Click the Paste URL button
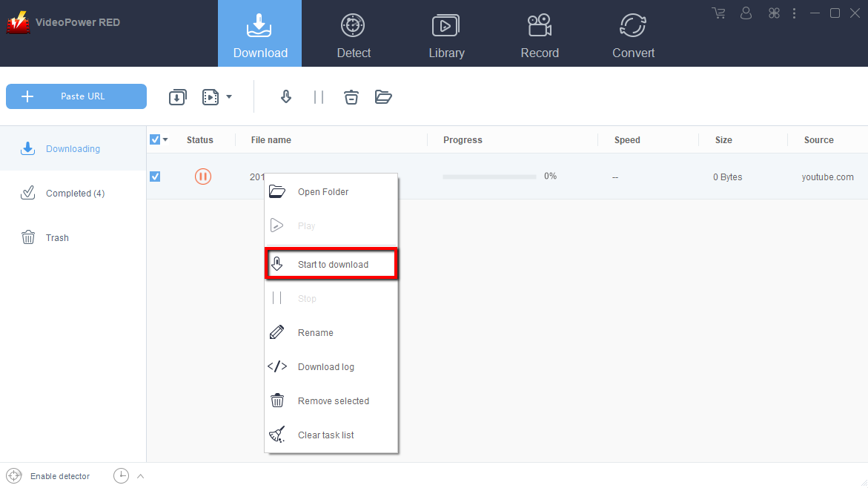 pyautogui.click(x=76, y=96)
